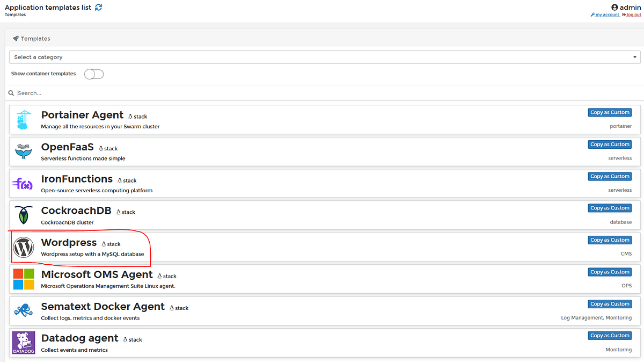Click the search magnifier icon
644x362 pixels.
tap(11, 93)
